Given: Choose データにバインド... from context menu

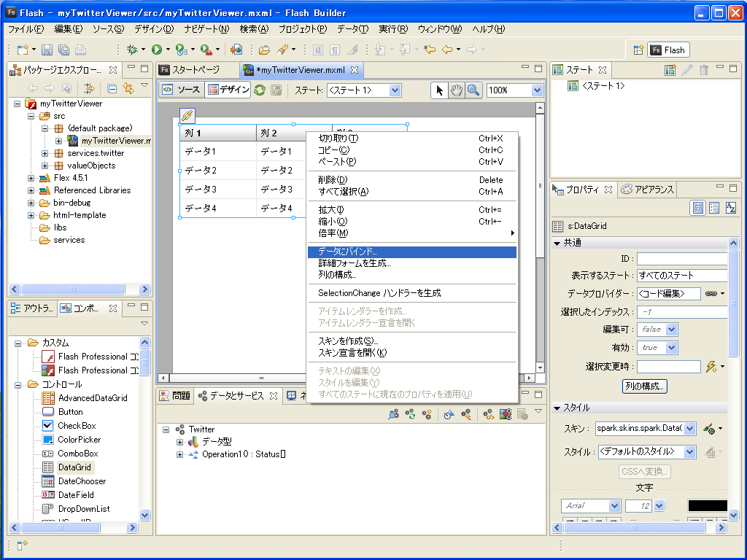Looking at the screenshot, I should tap(412, 252).
